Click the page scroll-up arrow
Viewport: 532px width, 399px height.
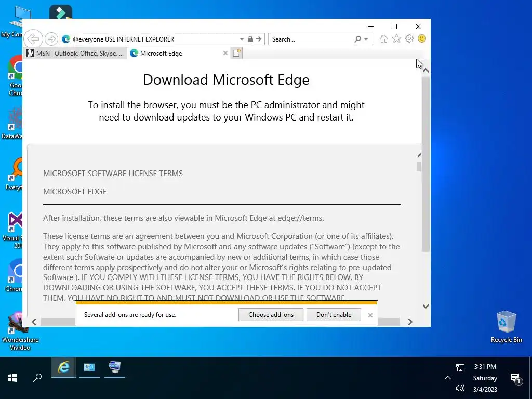pos(426,71)
